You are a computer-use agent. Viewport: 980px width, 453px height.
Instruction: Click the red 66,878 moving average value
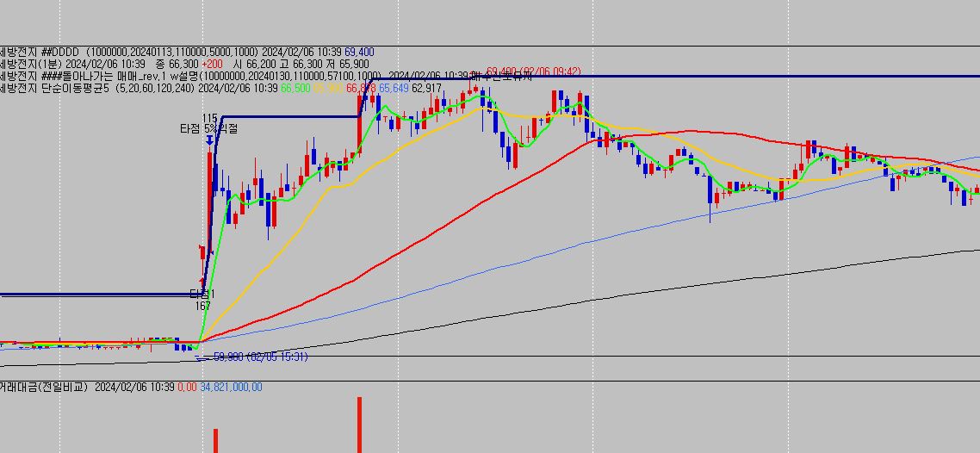(x=361, y=88)
